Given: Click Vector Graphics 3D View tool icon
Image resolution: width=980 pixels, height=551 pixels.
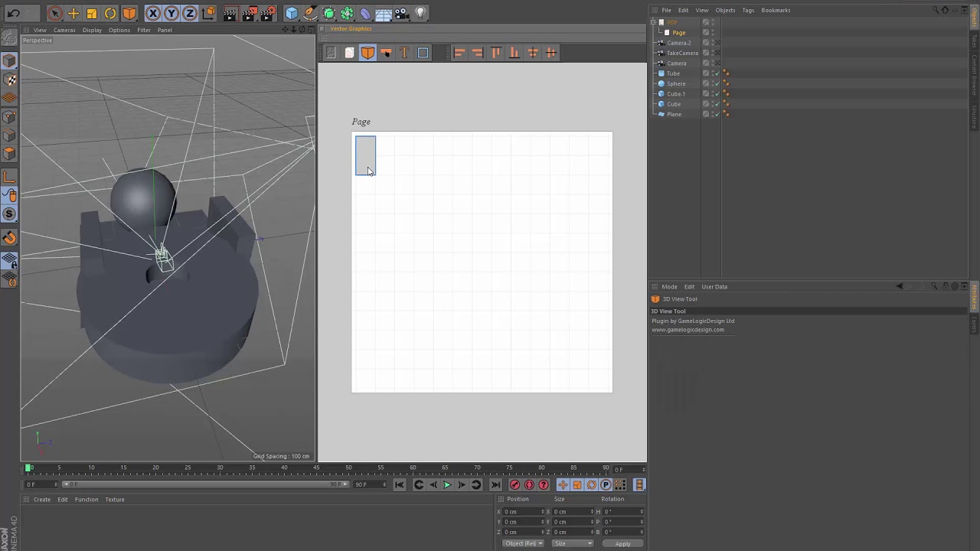Looking at the screenshot, I should click(367, 53).
